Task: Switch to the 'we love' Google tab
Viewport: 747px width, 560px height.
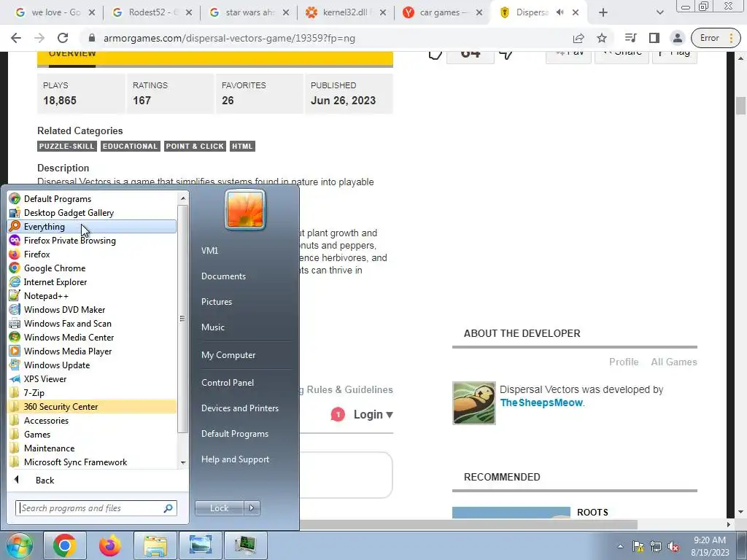Action: coord(55,12)
